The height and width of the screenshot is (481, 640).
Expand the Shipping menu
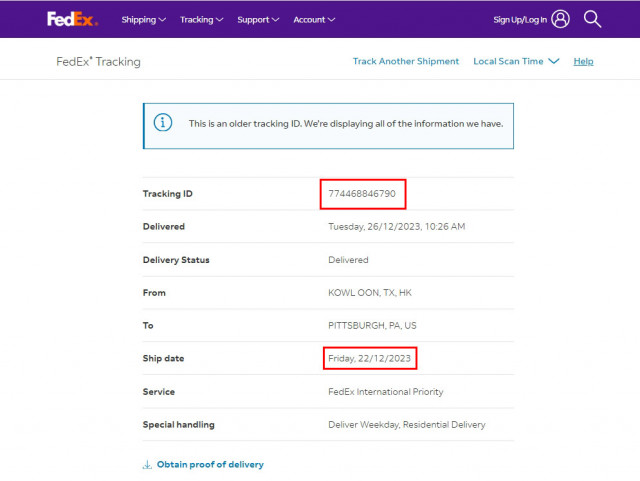[143, 20]
